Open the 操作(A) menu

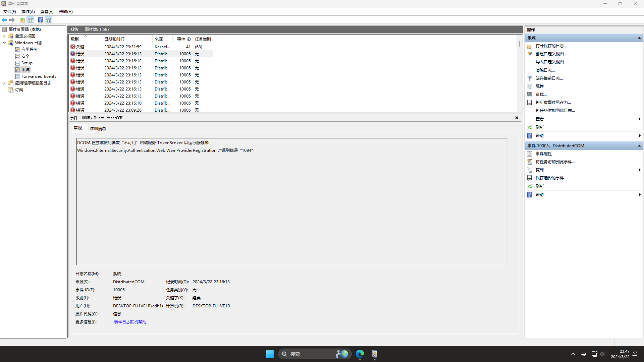pyautogui.click(x=28, y=11)
